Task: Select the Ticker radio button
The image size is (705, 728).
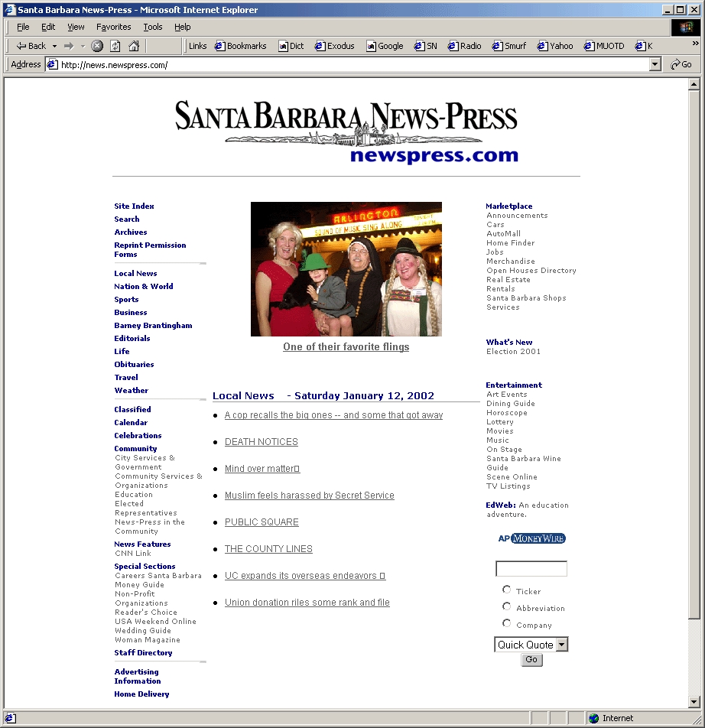Action: (x=506, y=590)
